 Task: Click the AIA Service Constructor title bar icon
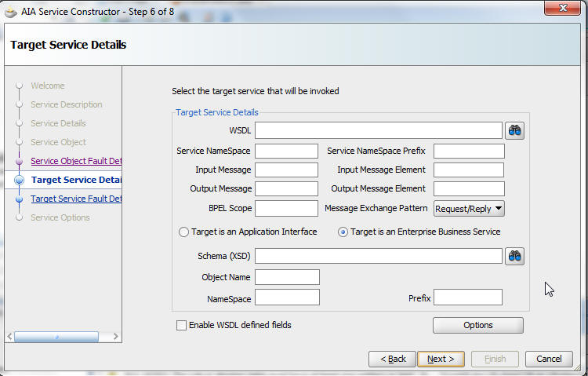tap(11, 12)
